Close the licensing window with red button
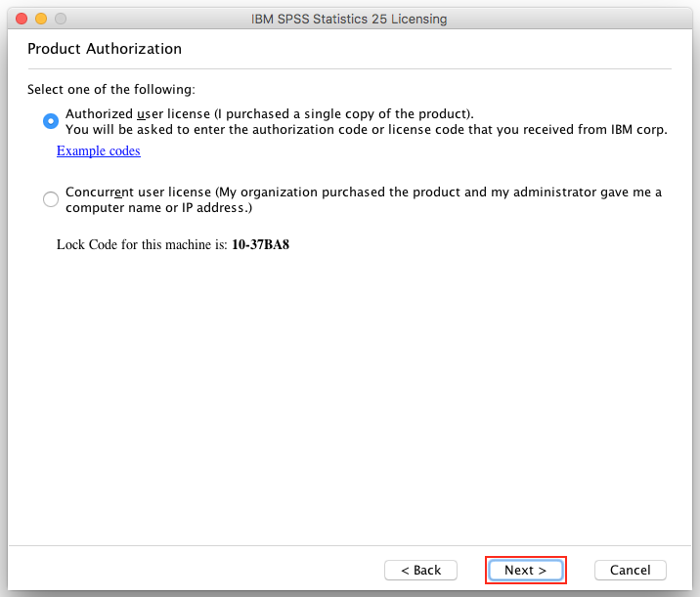The image size is (700, 597). (22, 19)
